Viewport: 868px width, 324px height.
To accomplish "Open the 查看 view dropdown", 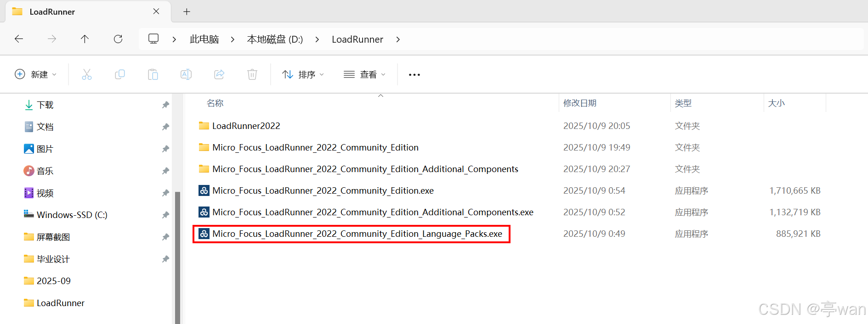I will (x=365, y=74).
